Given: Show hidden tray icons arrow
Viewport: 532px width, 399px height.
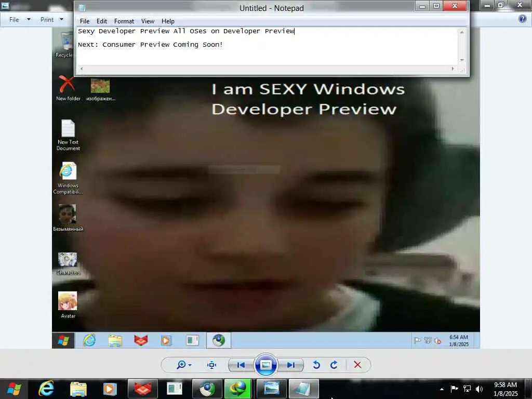Looking at the screenshot, I should (x=442, y=389).
